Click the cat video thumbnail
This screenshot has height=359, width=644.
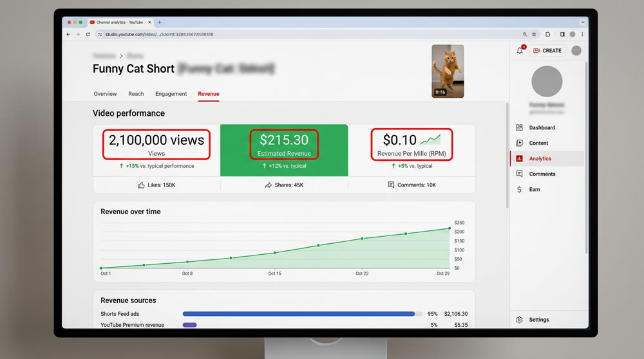[x=448, y=71]
